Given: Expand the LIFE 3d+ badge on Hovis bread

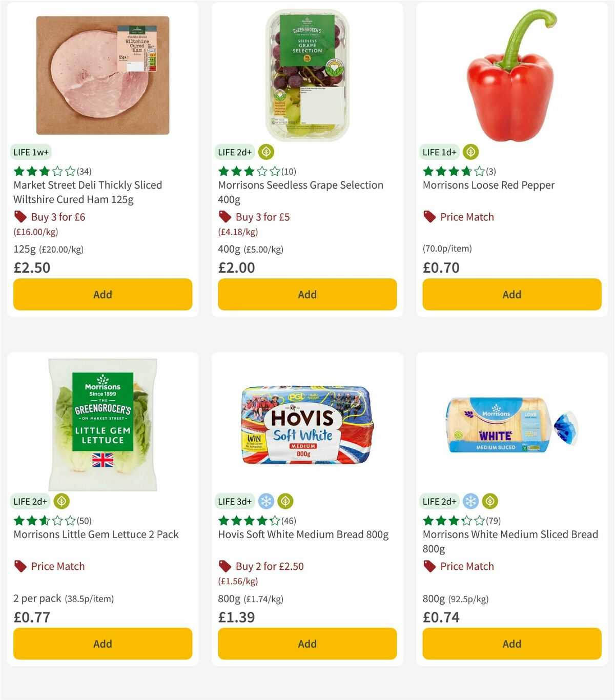Looking at the screenshot, I should 234,501.
